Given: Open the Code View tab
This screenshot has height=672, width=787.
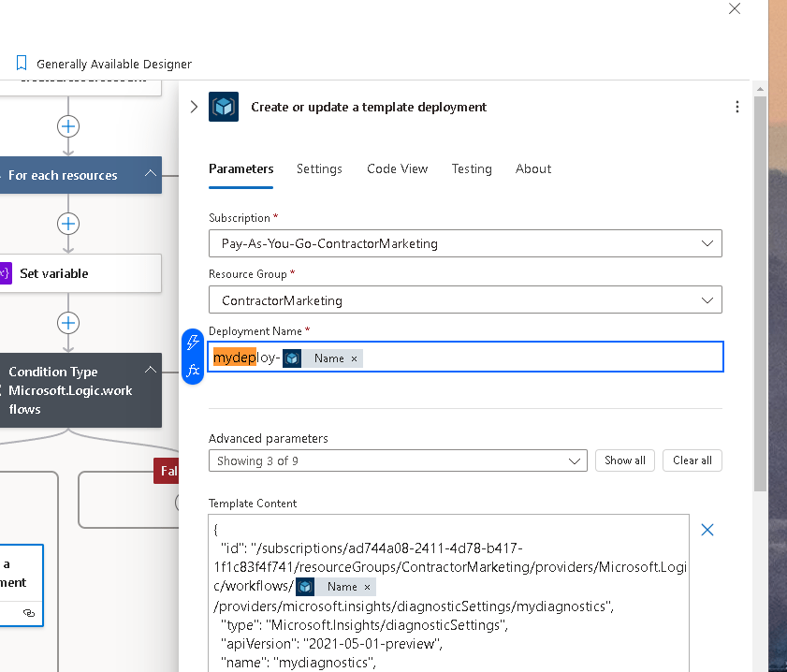Looking at the screenshot, I should tap(397, 168).
